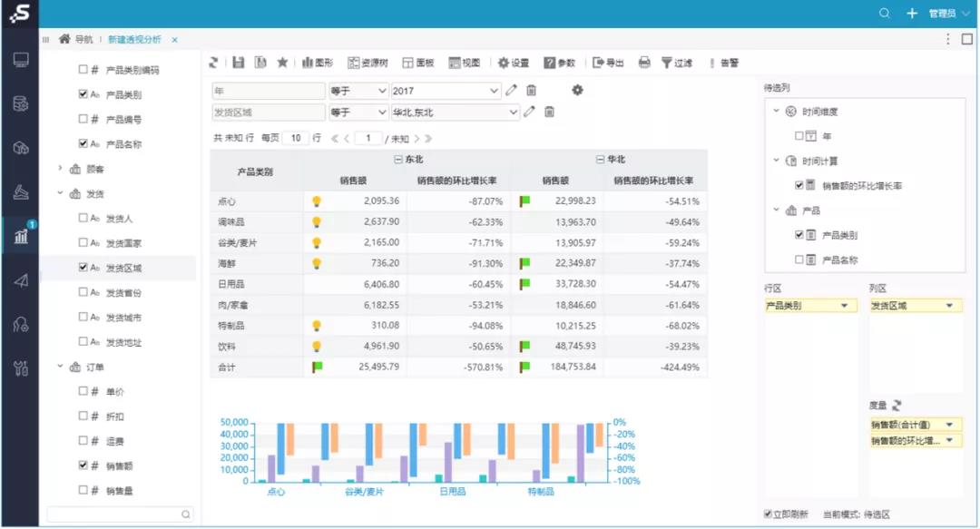Swap measures with the icon beside 度量
This screenshot has width=980, height=529.
(897, 406)
